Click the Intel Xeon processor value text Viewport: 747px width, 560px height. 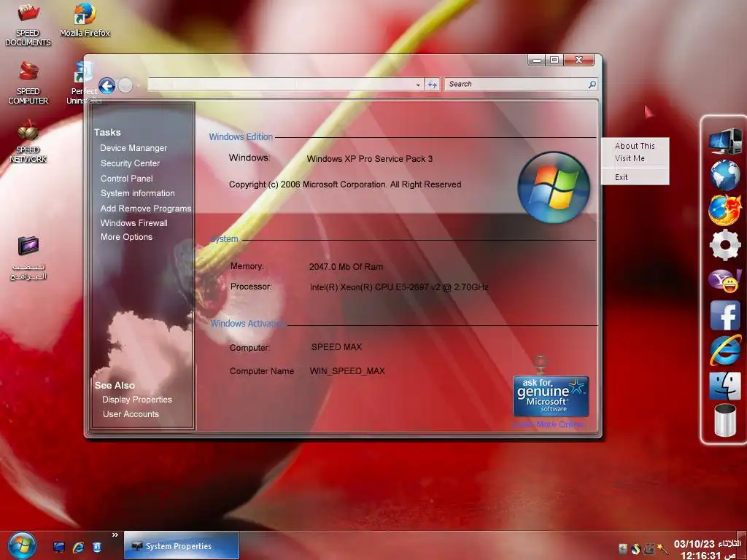point(399,287)
